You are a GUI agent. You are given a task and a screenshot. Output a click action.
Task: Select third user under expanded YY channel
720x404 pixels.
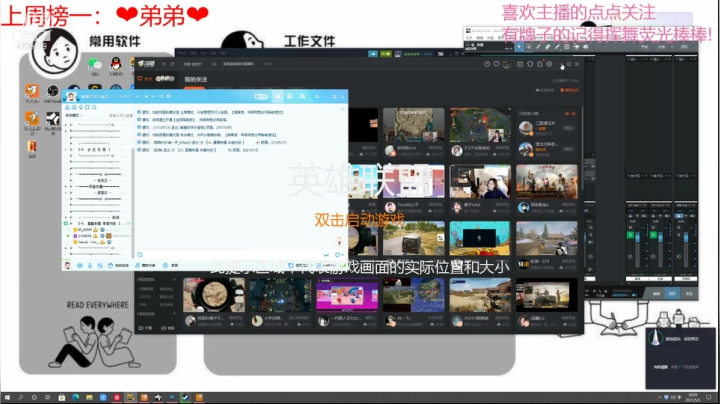(x=90, y=242)
